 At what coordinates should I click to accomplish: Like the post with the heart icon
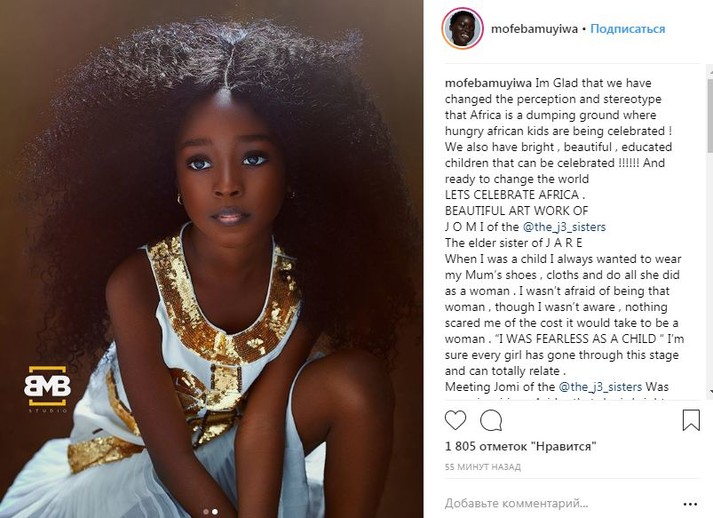point(455,420)
